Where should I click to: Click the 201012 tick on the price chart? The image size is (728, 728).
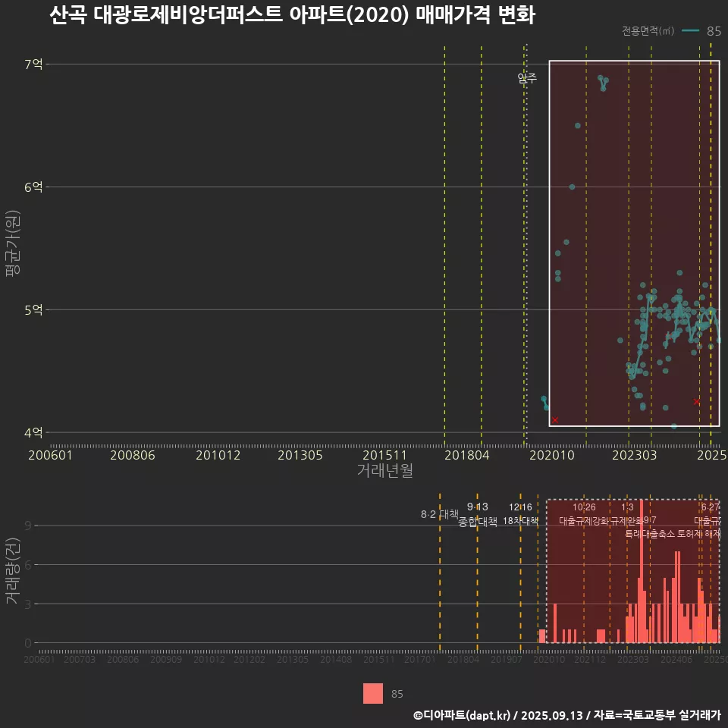[x=218, y=455]
